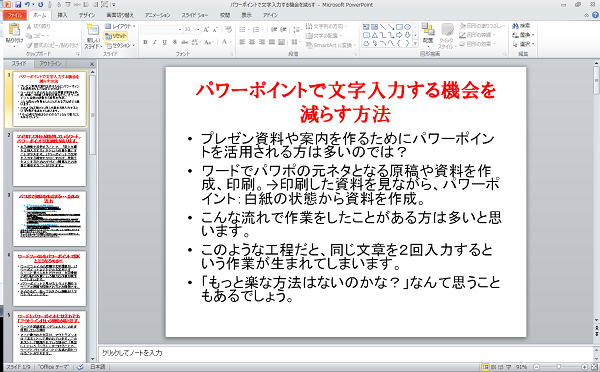Open the File (ファイル) tab
The image size is (600, 372).
[x=15, y=15]
